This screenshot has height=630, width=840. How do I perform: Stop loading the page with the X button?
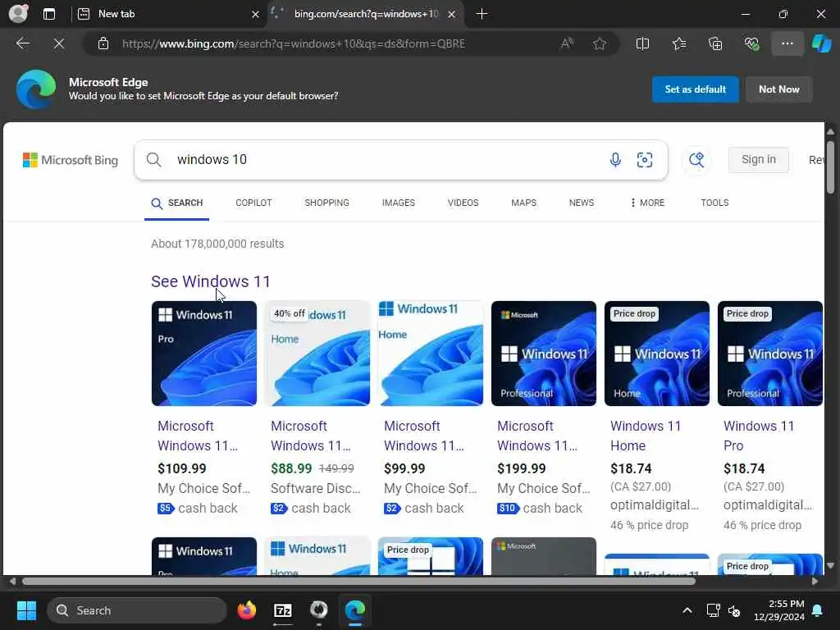pos(59,43)
